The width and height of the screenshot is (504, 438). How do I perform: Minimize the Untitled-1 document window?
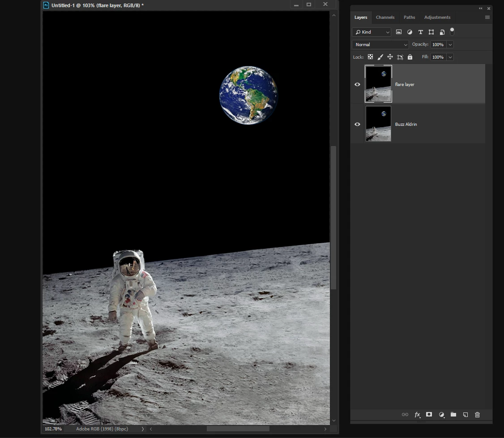point(296,5)
